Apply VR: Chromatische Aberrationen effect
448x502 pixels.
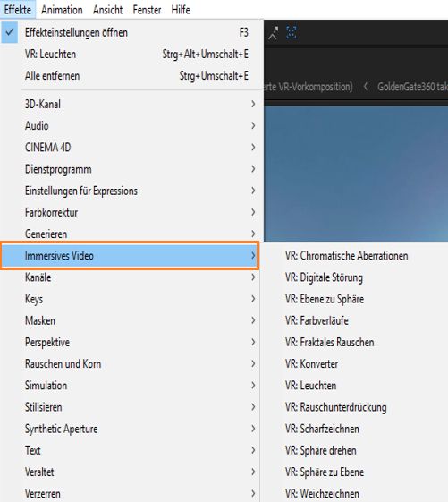[347, 256]
